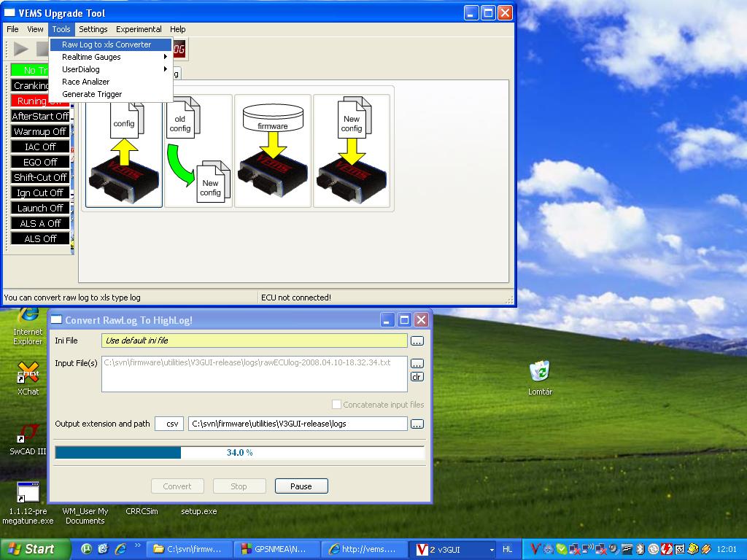The image size is (747, 560).
Task: Click the red LOG toolbar icon
Action: click(x=179, y=49)
